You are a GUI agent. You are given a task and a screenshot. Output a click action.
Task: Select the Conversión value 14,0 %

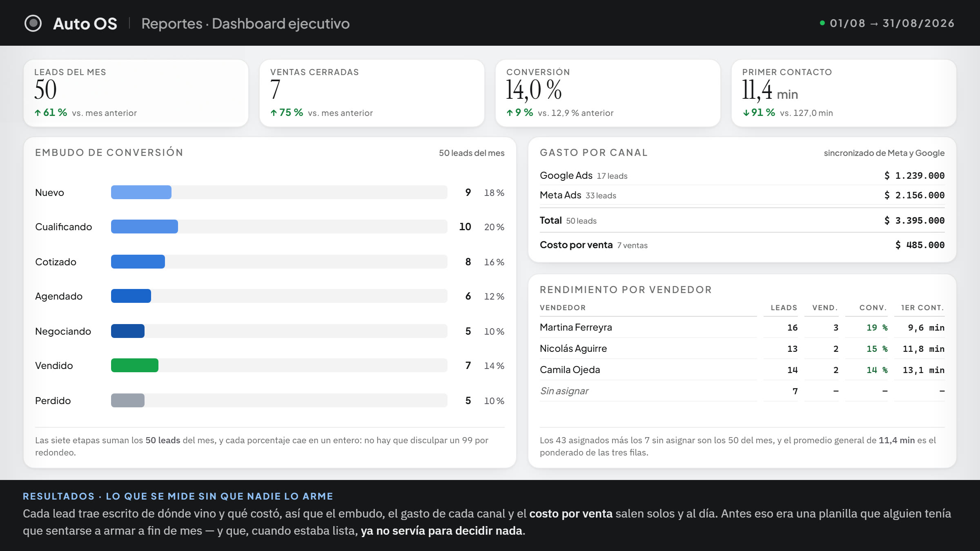(534, 90)
